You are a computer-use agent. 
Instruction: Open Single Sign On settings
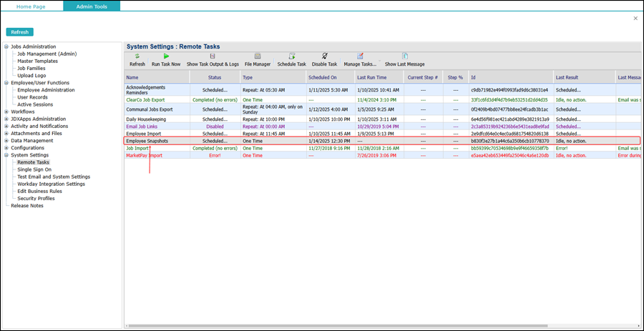pyautogui.click(x=34, y=169)
